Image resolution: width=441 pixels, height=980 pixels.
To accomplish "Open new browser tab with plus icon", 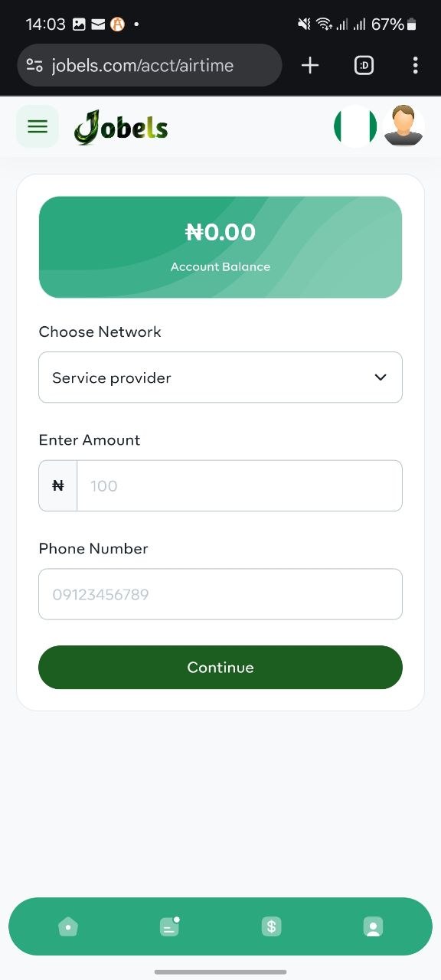I will 310,65.
